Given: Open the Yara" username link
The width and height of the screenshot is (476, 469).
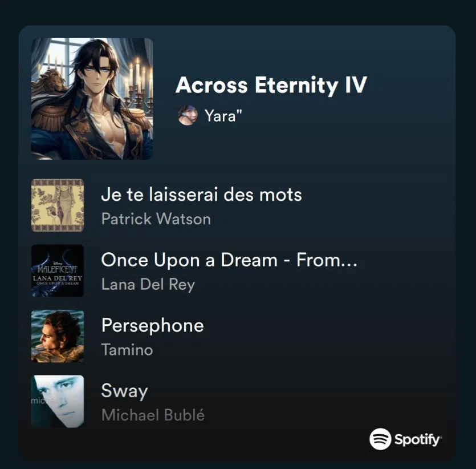Looking at the screenshot, I should tap(223, 115).
